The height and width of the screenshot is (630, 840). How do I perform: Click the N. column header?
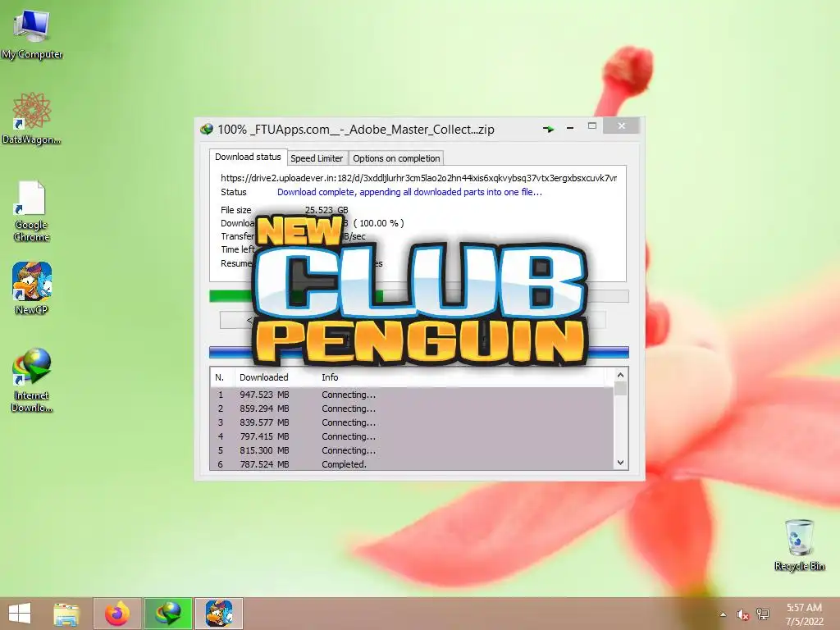221,377
